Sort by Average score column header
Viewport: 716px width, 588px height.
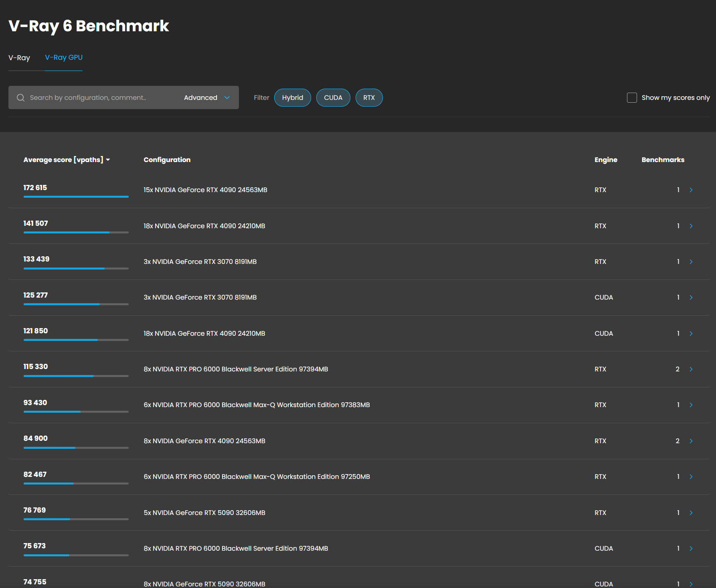(x=67, y=160)
